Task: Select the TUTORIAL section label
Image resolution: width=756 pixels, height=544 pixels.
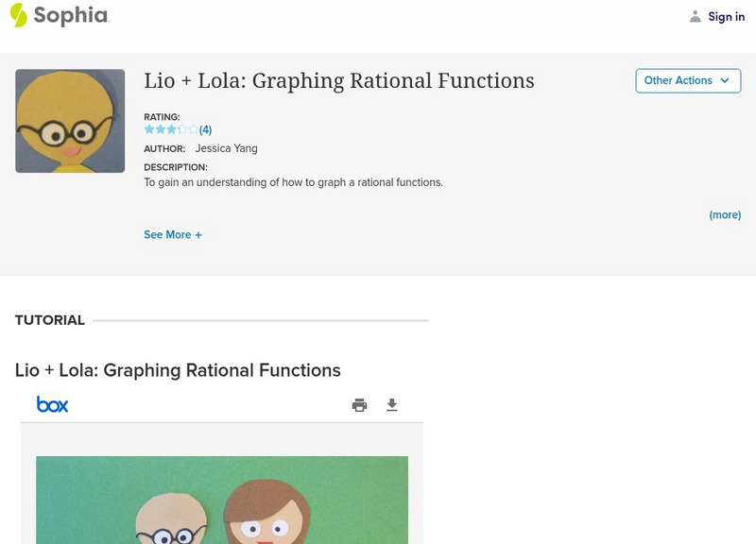Action: tap(50, 320)
